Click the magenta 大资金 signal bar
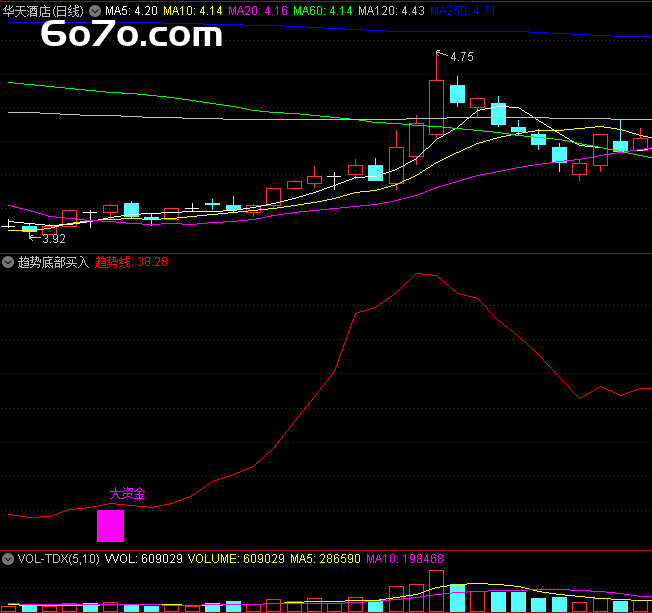The image size is (652, 613). [110, 526]
